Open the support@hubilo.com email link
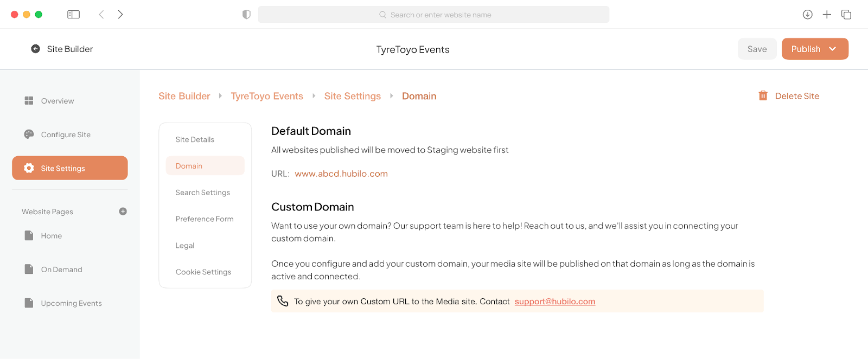Viewport: 868px width, 359px height. pos(555,302)
